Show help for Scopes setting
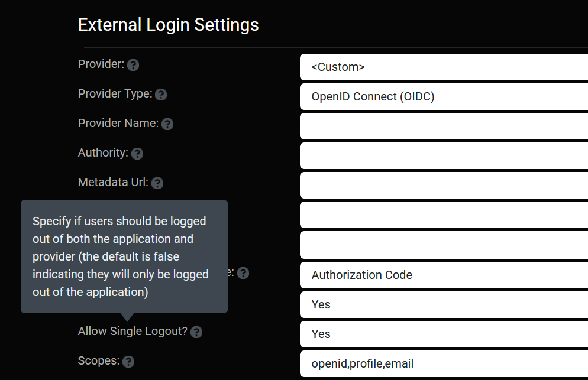 (128, 362)
